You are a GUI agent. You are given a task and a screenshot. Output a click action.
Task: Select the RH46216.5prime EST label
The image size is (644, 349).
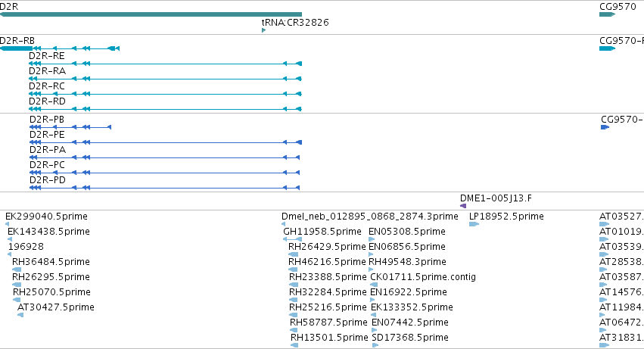coord(327,262)
